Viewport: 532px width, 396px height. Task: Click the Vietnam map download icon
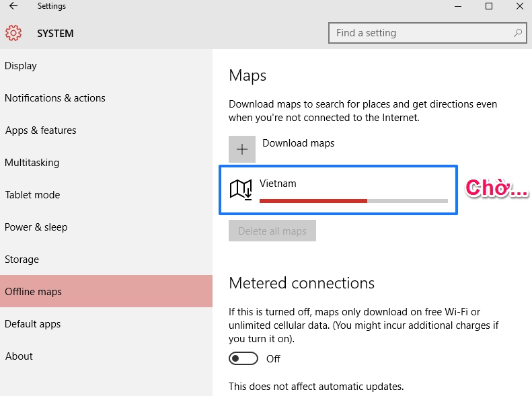(x=241, y=190)
